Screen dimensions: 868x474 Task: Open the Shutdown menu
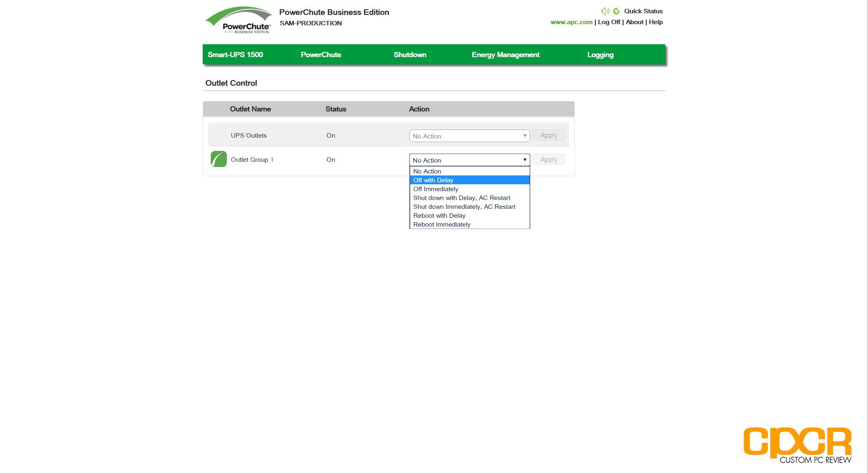point(410,55)
